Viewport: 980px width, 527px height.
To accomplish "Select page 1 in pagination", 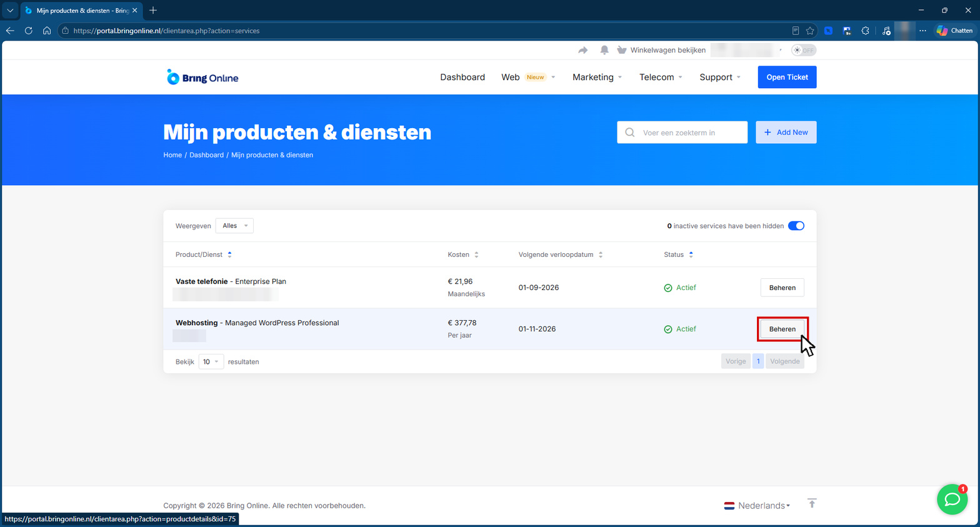I will (758, 361).
